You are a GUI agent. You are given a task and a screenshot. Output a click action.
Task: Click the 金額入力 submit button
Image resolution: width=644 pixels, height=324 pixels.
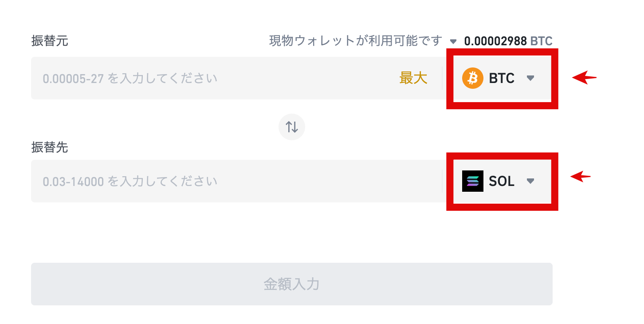click(x=292, y=284)
